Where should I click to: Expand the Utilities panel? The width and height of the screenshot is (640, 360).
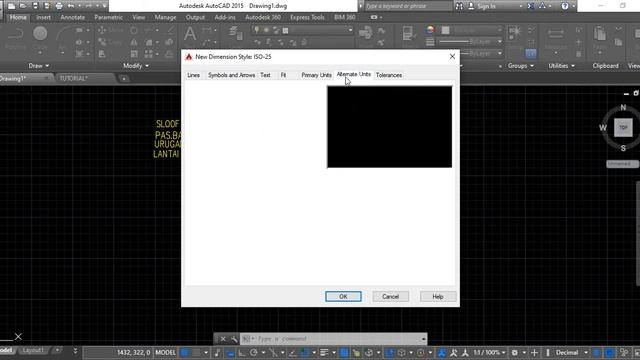[561, 66]
